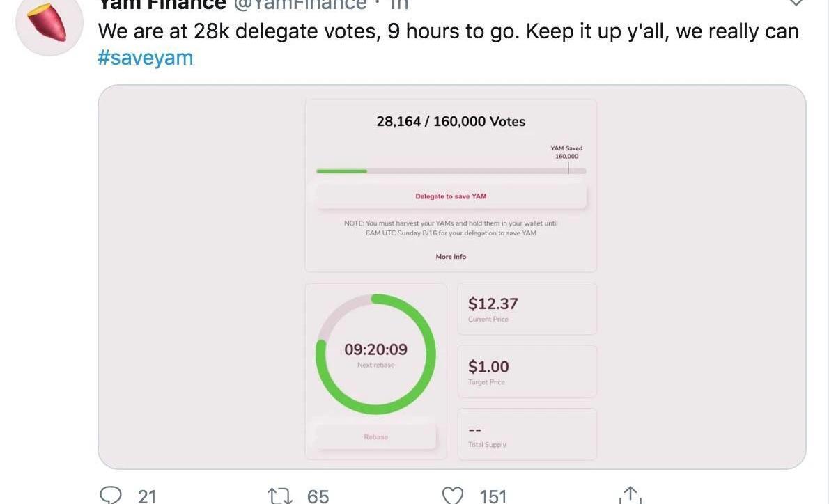Retweet using the retweet arrows icon
Image resolution: width=829 pixels, height=504 pixels.
[x=281, y=496]
